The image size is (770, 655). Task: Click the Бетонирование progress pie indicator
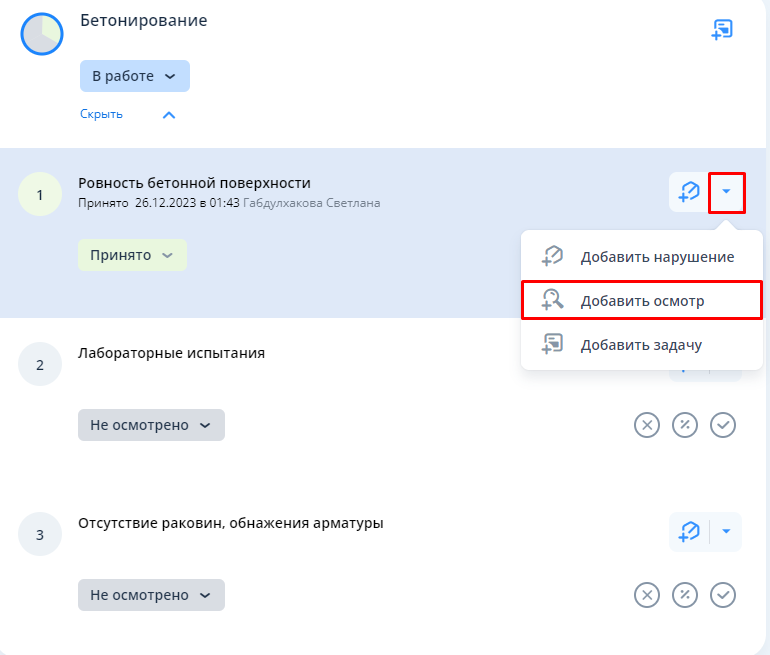click(42, 33)
